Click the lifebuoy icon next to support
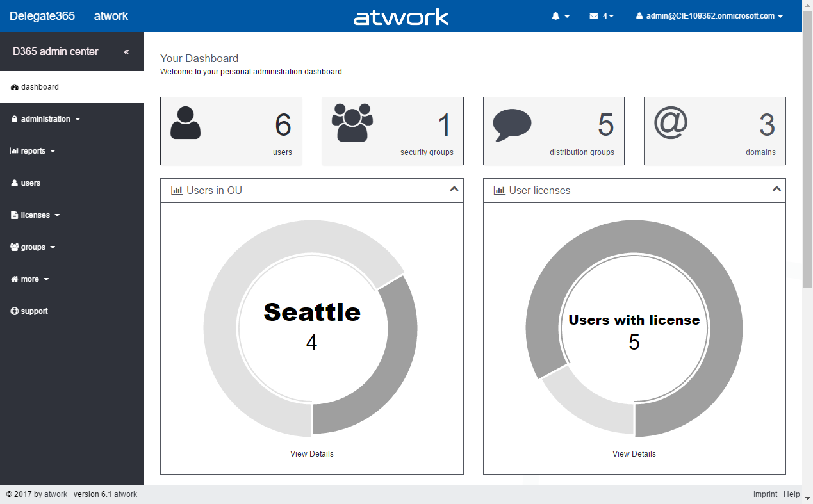 point(15,311)
